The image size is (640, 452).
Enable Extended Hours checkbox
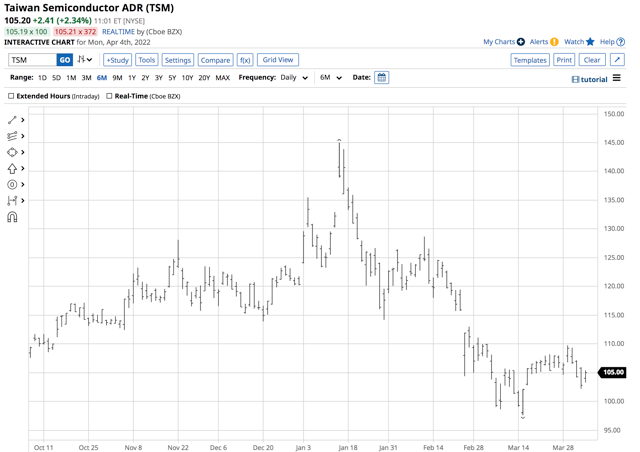[x=11, y=96]
